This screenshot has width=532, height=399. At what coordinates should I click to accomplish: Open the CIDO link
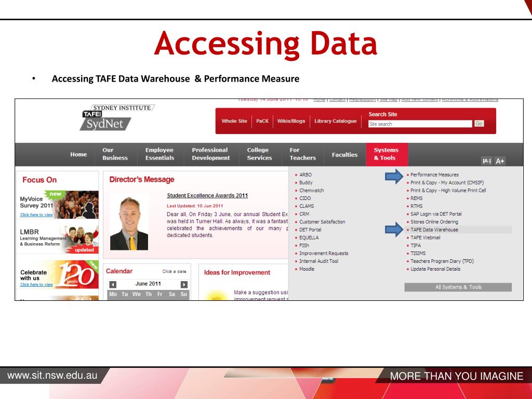point(304,198)
